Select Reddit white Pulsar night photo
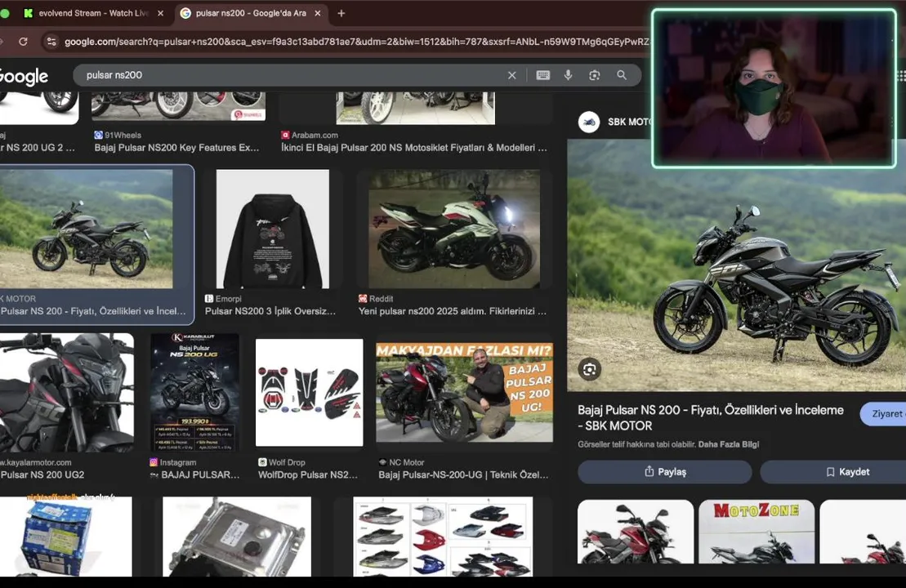906x588 pixels. tap(454, 229)
